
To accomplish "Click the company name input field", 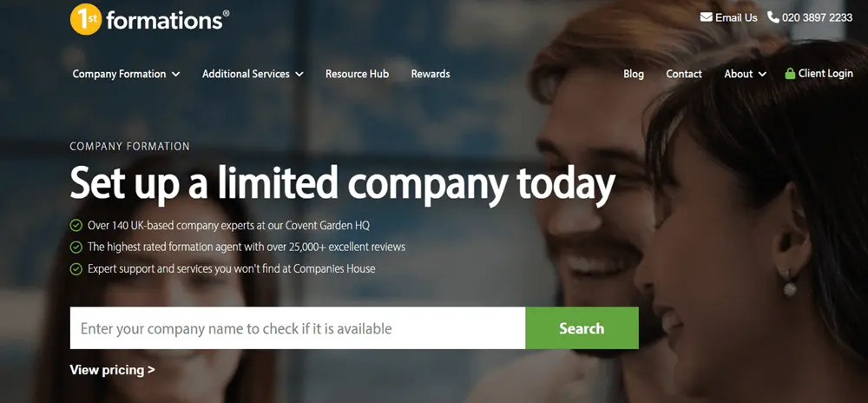I will point(298,328).
